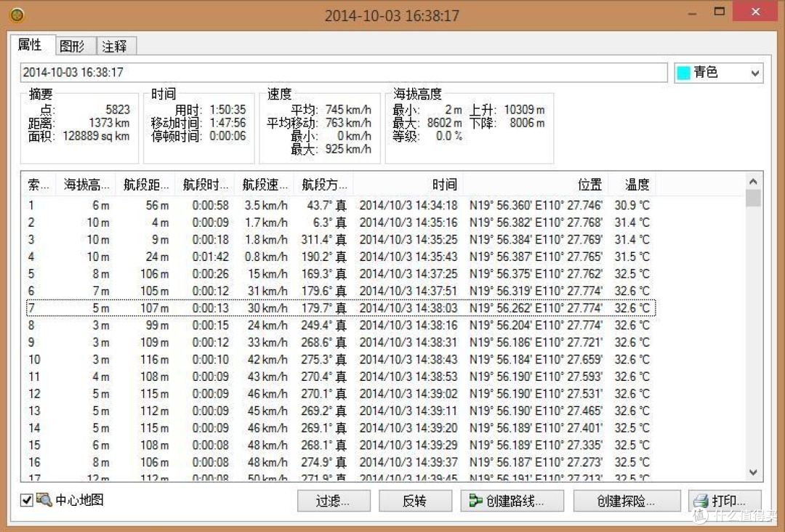Sort by the 海拔高... column header
The height and width of the screenshot is (532, 785).
point(86,185)
